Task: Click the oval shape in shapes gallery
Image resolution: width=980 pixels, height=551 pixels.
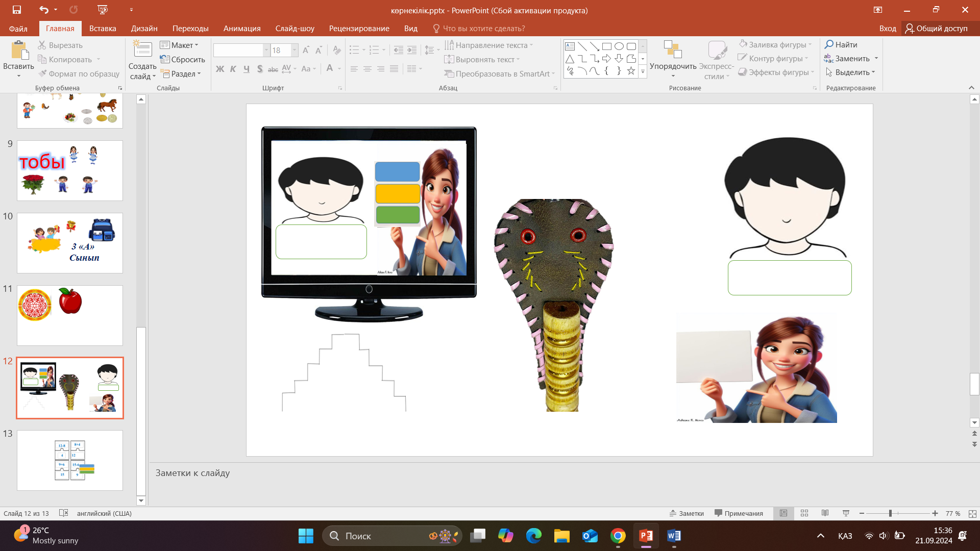Action: coord(619,46)
